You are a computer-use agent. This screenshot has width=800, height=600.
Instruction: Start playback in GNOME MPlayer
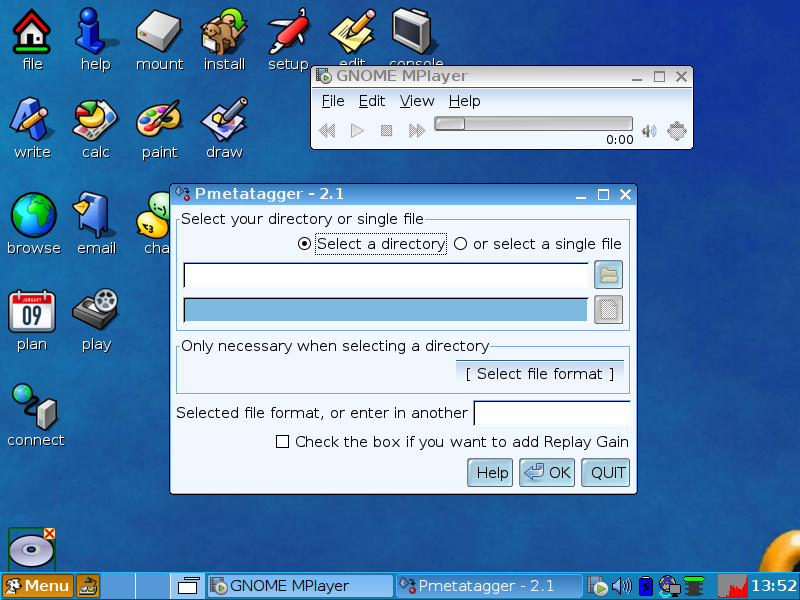click(x=357, y=131)
